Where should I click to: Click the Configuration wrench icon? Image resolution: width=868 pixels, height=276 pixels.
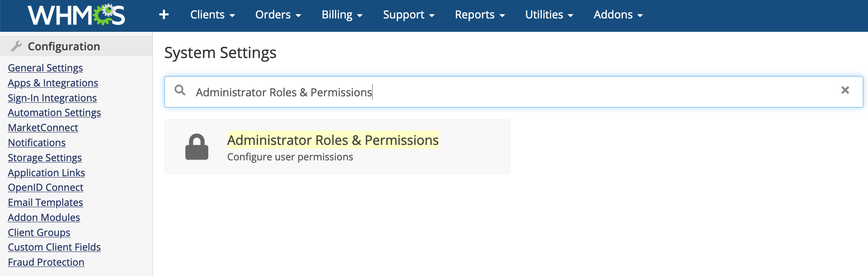[x=16, y=46]
